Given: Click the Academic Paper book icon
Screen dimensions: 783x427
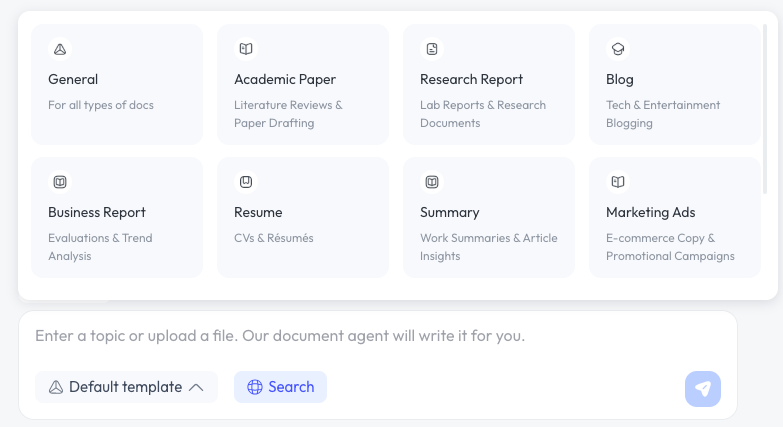Looking at the screenshot, I should (246, 49).
